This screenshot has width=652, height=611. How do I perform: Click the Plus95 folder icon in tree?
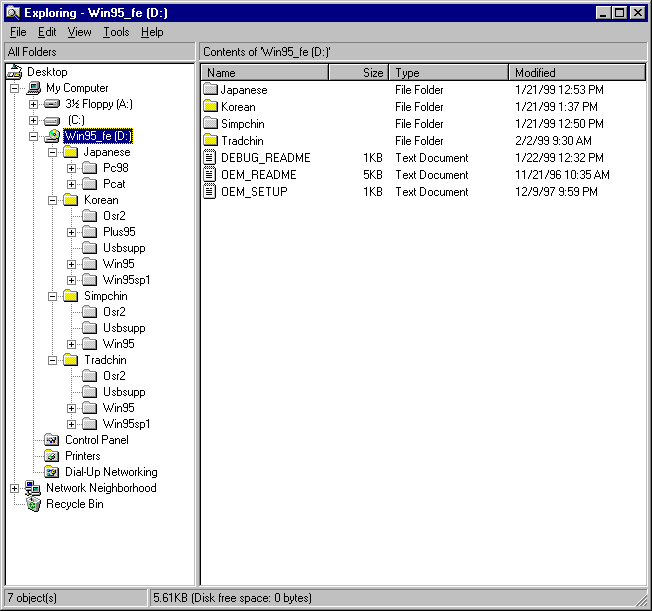coord(89,232)
